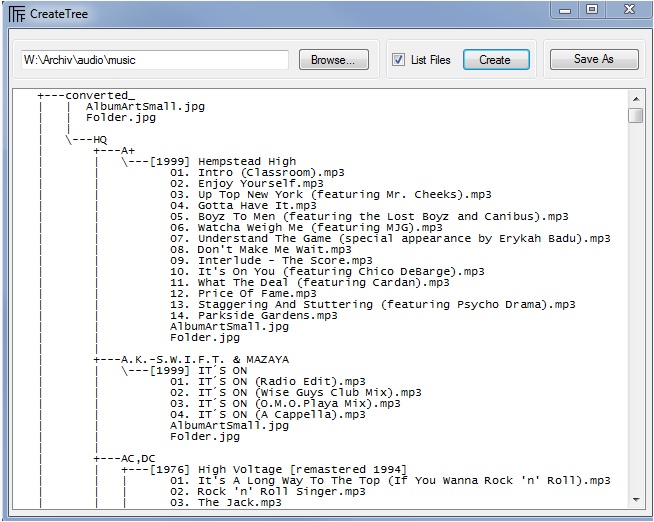Click 02. Rock 'n' Roll Singer.mp3
This screenshot has height=522, width=654.
(x=268, y=492)
